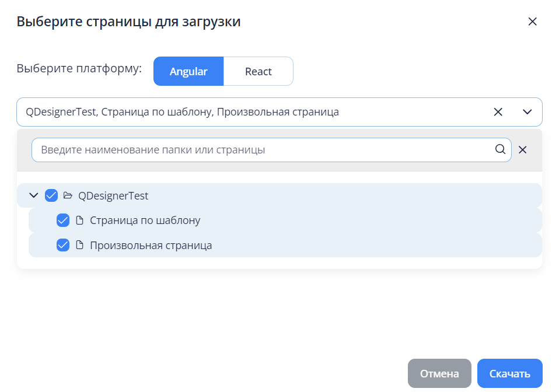This screenshot has height=392, width=552.
Task: Select the Страница по шаблону tree row
Action: (x=285, y=220)
